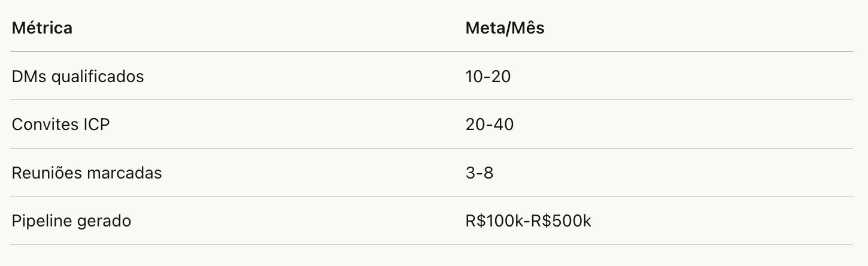
Task: Click the divider below DMs qualificados row
Action: 431,100
